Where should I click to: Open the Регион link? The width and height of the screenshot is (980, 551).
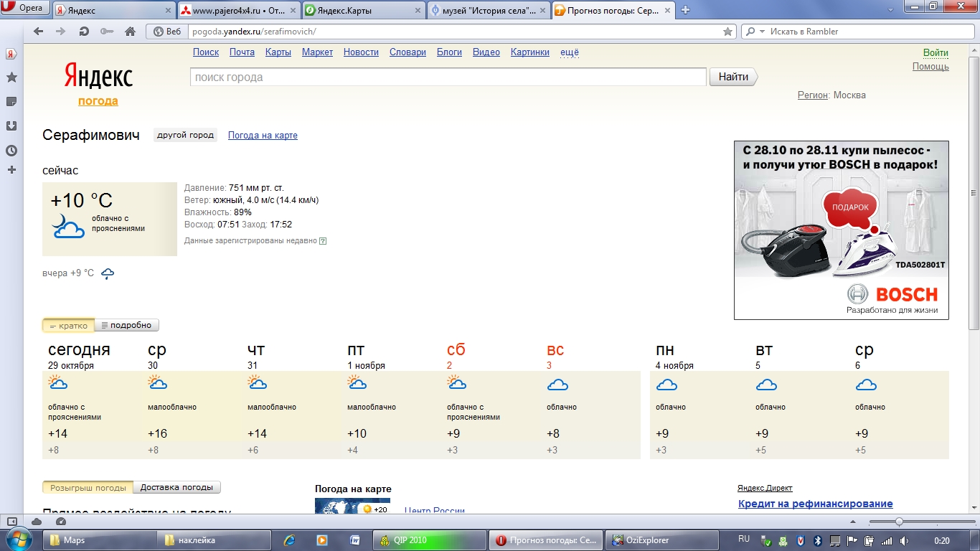point(813,95)
